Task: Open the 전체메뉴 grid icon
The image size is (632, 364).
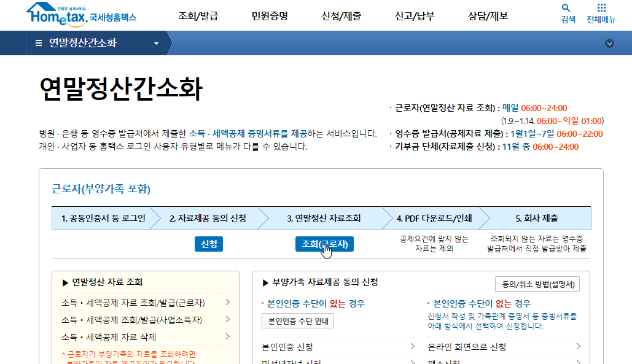Action: pos(601,13)
